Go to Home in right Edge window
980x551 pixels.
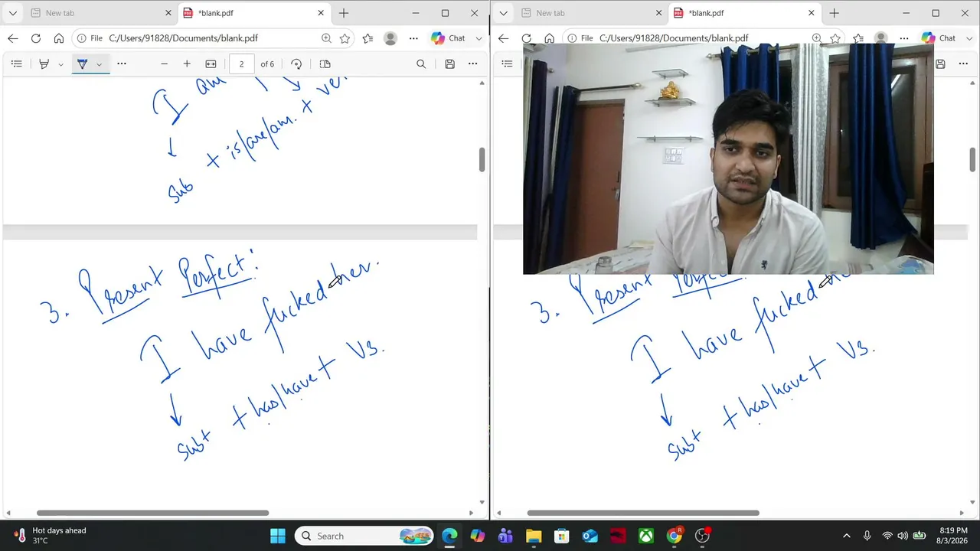tap(550, 38)
